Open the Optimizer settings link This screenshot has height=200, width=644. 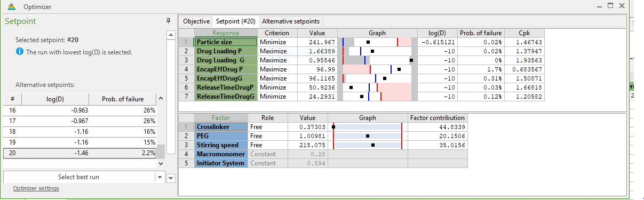(36, 188)
